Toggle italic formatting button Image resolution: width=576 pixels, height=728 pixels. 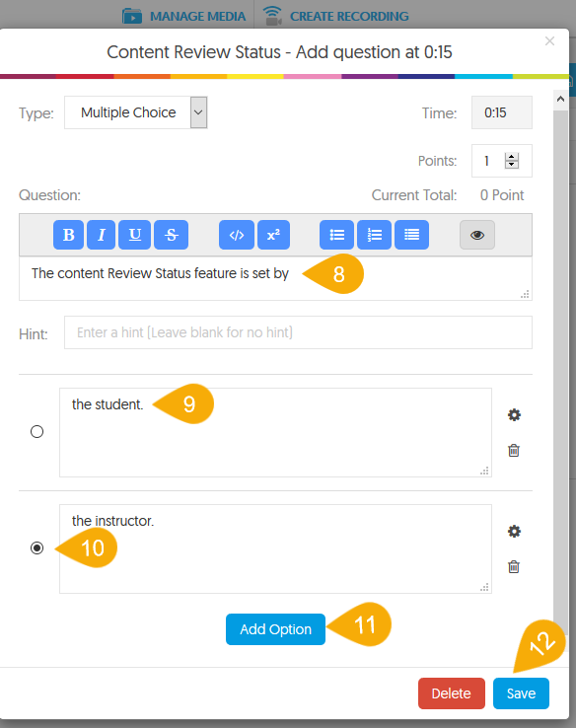point(102,235)
